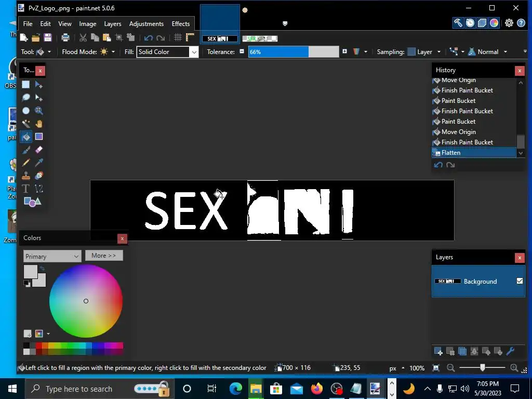Open the Fill Solid Color combo box
The width and height of the screenshot is (532, 399).
pos(167,52)
